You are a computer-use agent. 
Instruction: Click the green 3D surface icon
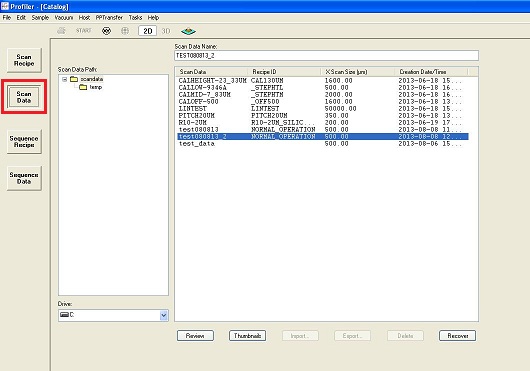pyautogui.click(x=188, y=31)
